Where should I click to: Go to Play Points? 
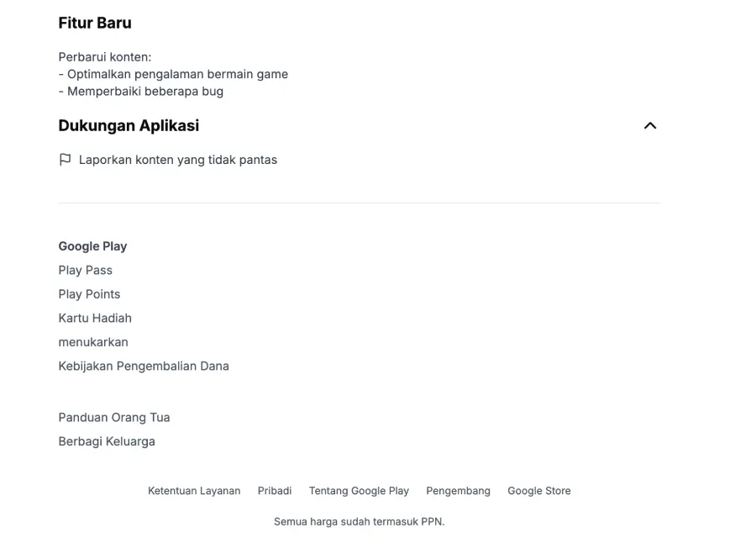point(89,294)
